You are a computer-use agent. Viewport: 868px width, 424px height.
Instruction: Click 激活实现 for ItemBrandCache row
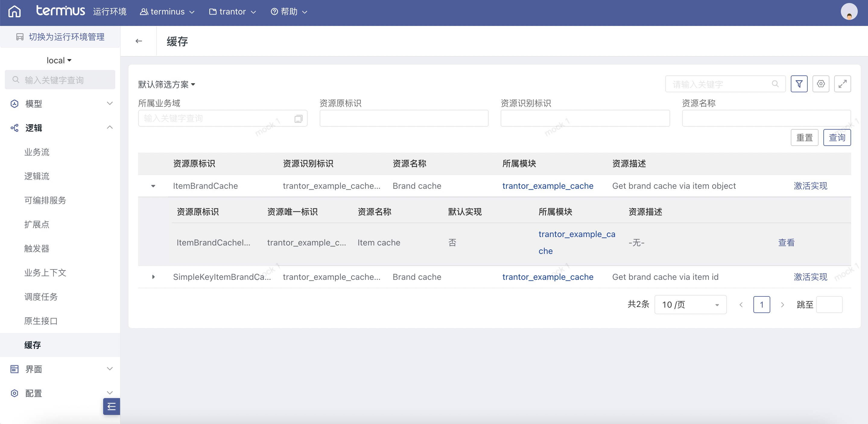[x=810, y=186]
